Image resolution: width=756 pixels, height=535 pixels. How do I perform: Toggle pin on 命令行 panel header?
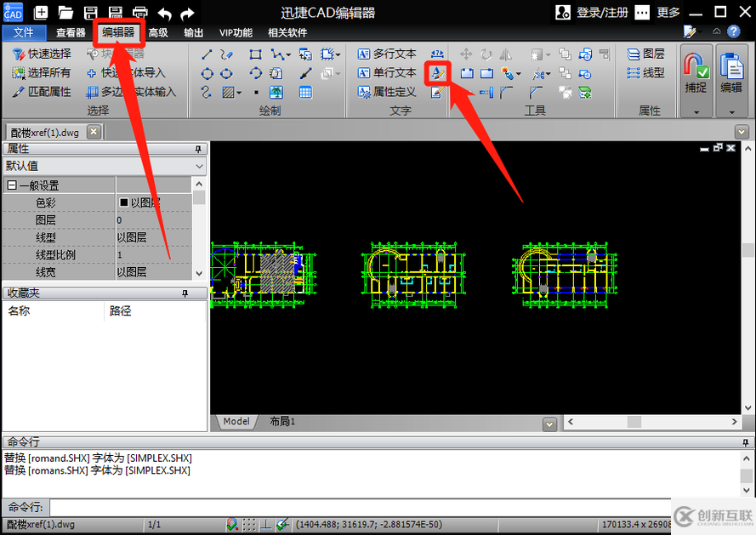pos(746,442)
